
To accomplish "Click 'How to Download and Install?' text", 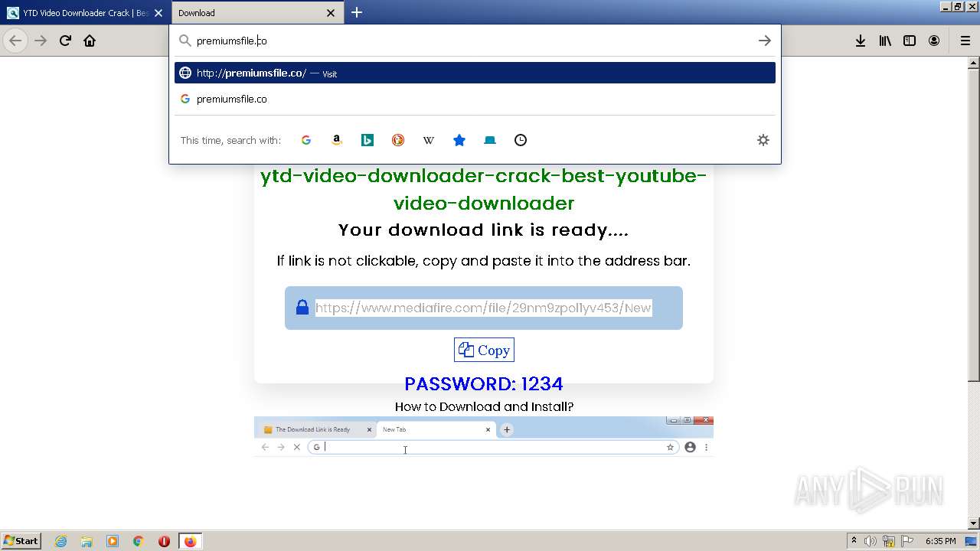I will click(x=484, y=406).
